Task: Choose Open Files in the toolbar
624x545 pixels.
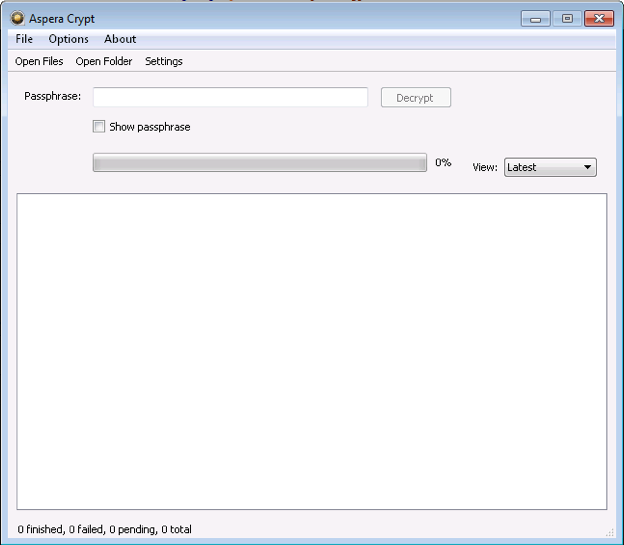Action: pyautogui.click(x=39, y=61)
